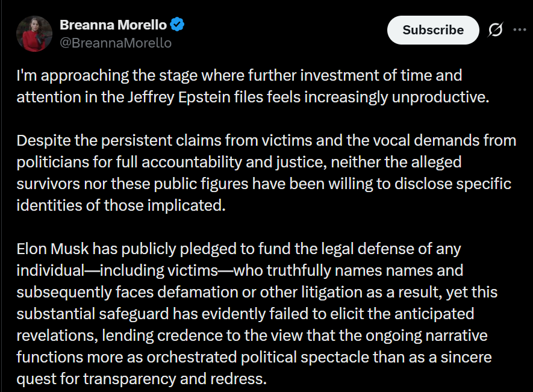
Task: Click the blue verified checkmark badge
Action: tap(177, 25)
